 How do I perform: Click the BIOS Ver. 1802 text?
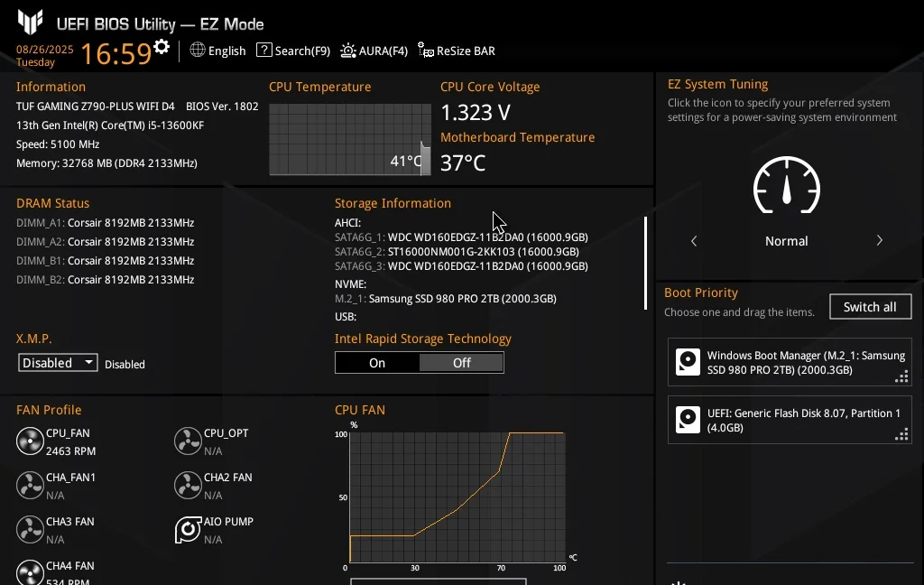[222, 107]
